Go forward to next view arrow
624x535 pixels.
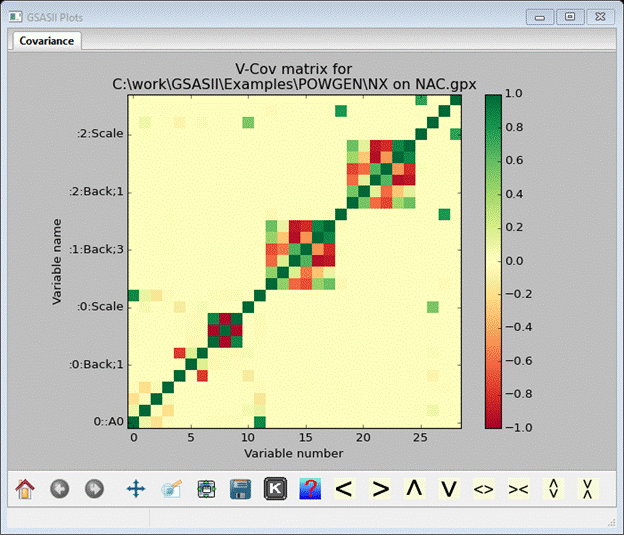pyautogui.click(x=94, y=489)
